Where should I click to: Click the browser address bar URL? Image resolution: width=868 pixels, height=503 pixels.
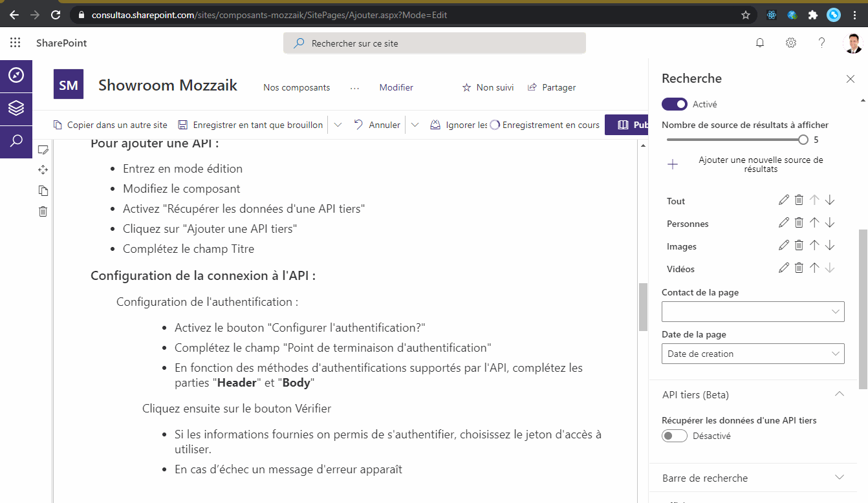tap(269, 14)
